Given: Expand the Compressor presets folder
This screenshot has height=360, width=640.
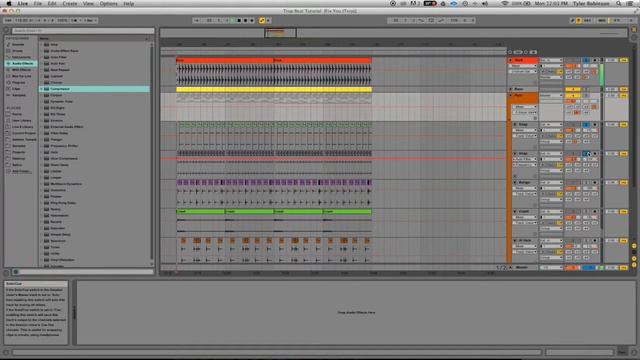Looking at the screenshot, I should click(42, 89).
